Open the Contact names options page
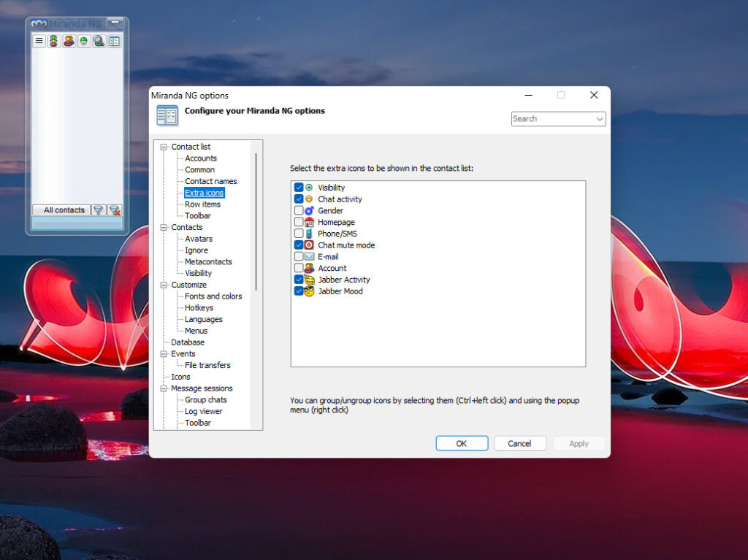The image size is (748, 560). click(x=211, y=181)
